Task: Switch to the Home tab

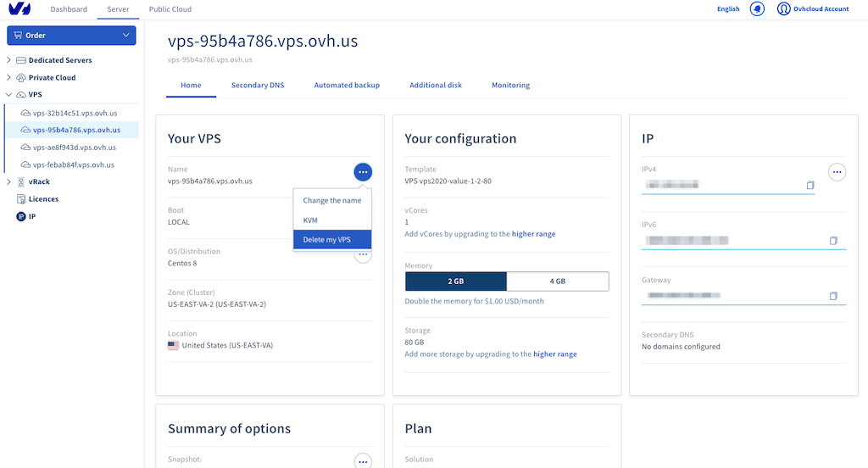Action: click(x=191, y=86)
